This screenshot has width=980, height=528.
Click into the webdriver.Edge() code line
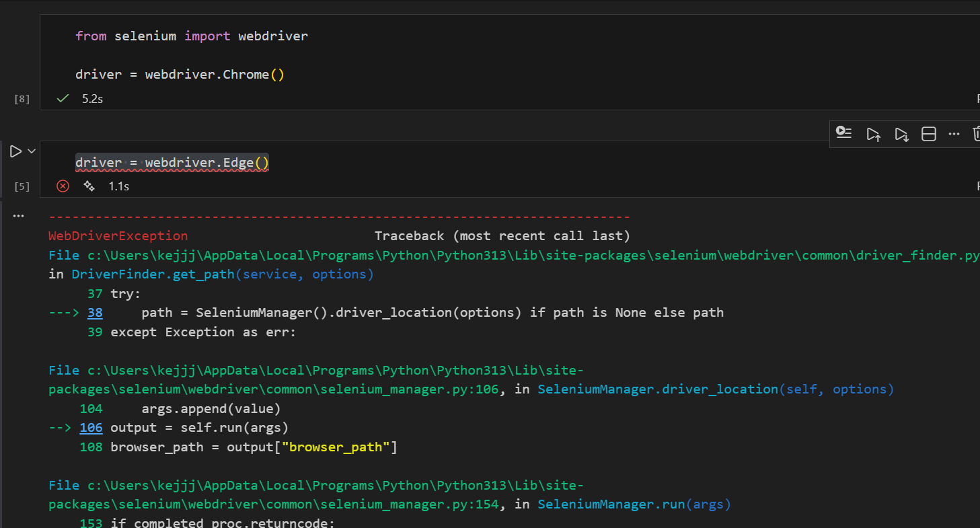coord(172,163)
